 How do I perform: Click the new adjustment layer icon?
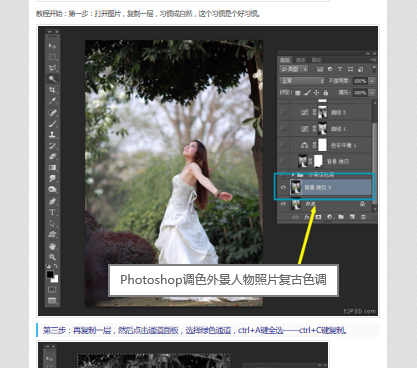coord(330,217)
